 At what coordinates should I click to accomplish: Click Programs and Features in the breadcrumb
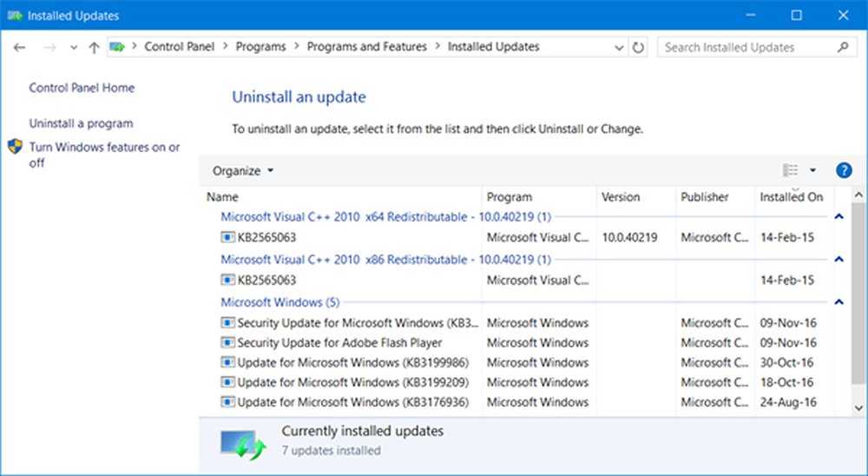tap(369, 48)
